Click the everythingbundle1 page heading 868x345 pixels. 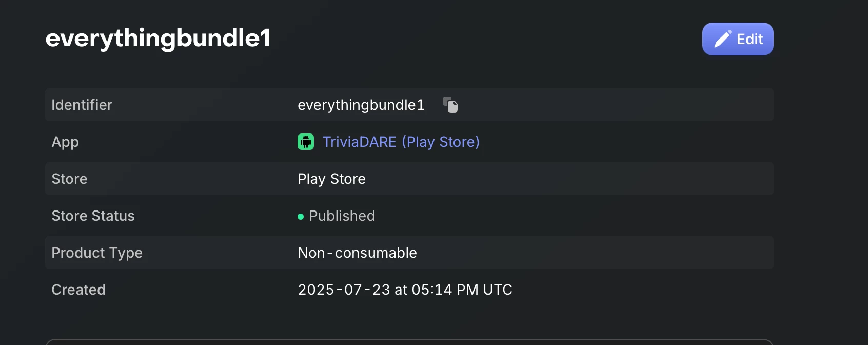tap(158, 38)
